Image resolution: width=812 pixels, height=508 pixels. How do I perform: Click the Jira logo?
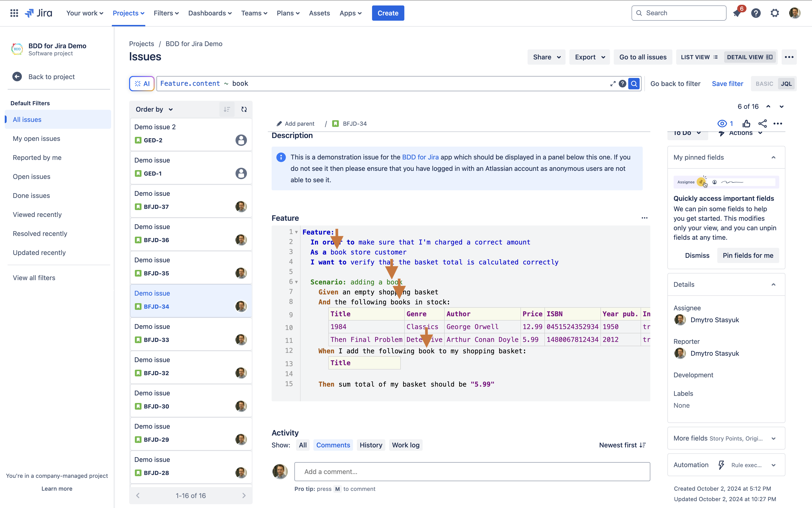pyautogui.click(x=39, y=13)
